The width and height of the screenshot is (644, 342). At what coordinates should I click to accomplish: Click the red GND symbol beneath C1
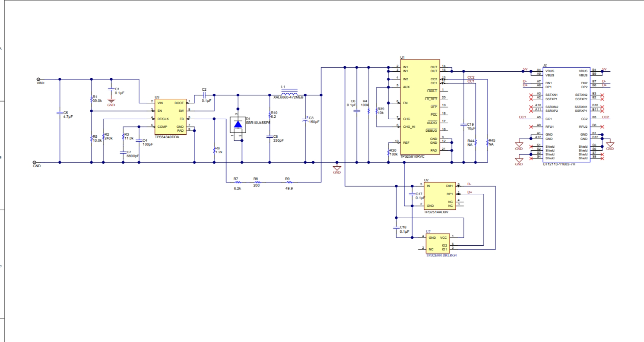[111, 102]
